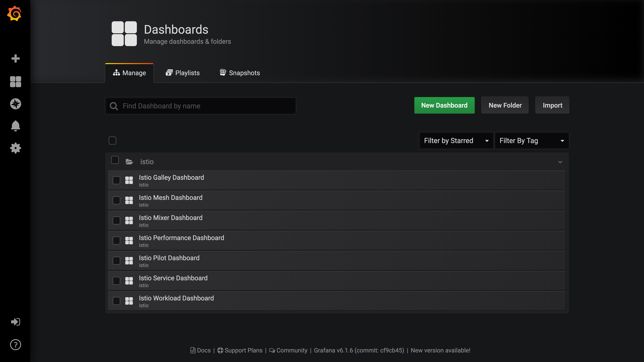Open the Filter by Starred dropdown
The height and width of the screenshot is (362, 644).
[456, 140]
